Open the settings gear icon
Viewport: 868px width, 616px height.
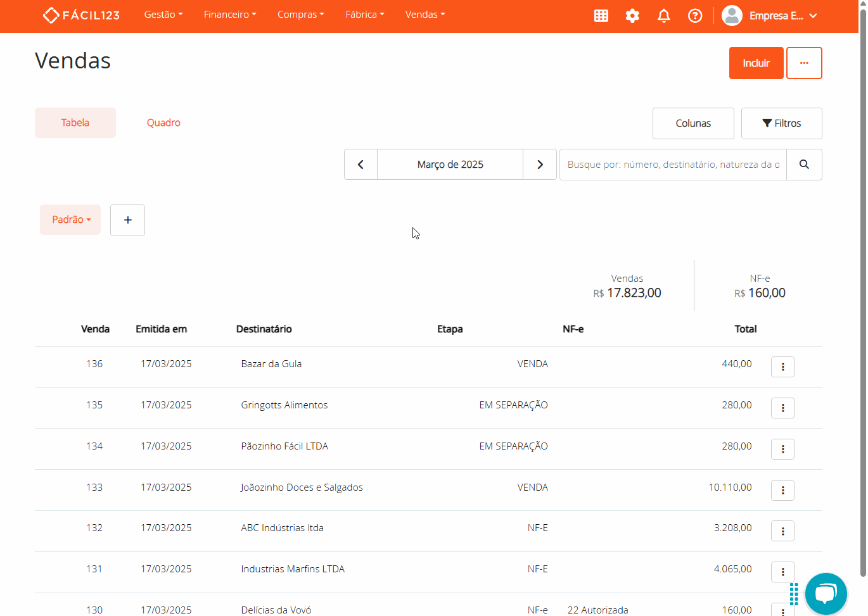632,15
